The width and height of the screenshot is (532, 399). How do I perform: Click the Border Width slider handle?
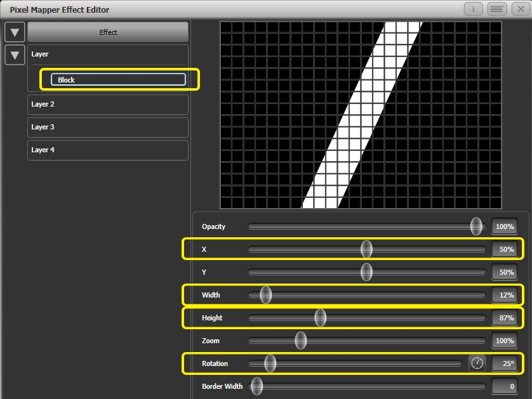(x=256, y=386)
